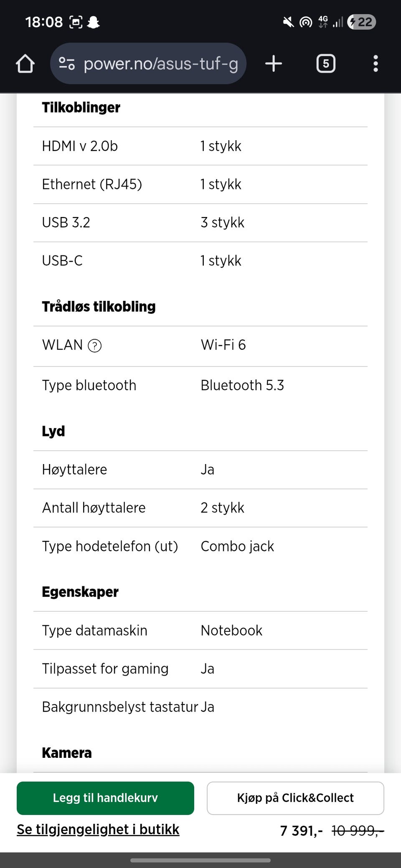This screenshot has width=401, height=868.
Task: Tap the 7 391,- sale price
Action: [x=301, y=831]
